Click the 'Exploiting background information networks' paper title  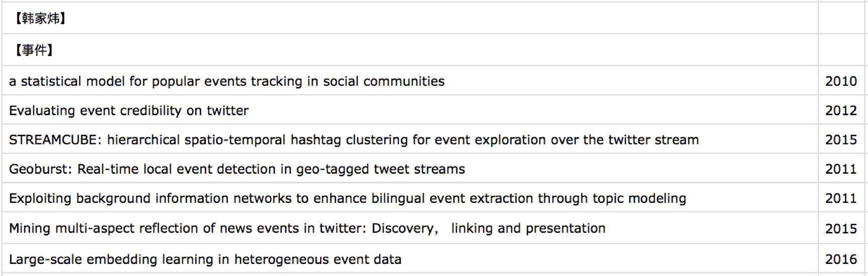[x=347, y=198]
